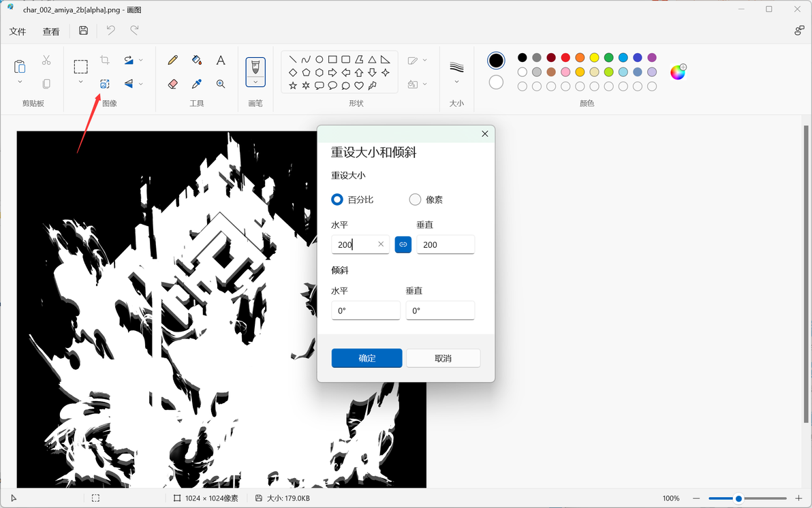This screenshot has height=508, width=812.
Task: Close the 重设大小和倾斜 dialog
Action: [x=485, y=133]
